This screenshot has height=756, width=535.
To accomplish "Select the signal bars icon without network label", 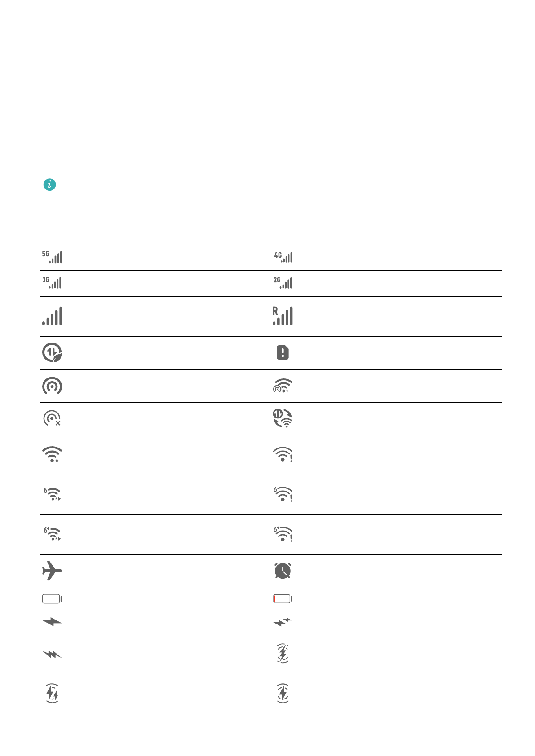I will point(52,316).
